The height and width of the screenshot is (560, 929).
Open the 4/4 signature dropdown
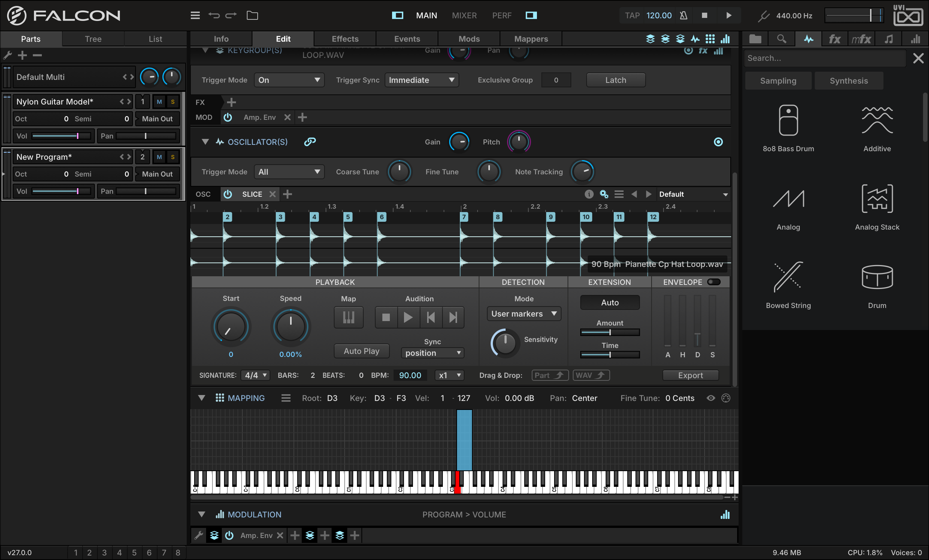click(x=256, y=375)
